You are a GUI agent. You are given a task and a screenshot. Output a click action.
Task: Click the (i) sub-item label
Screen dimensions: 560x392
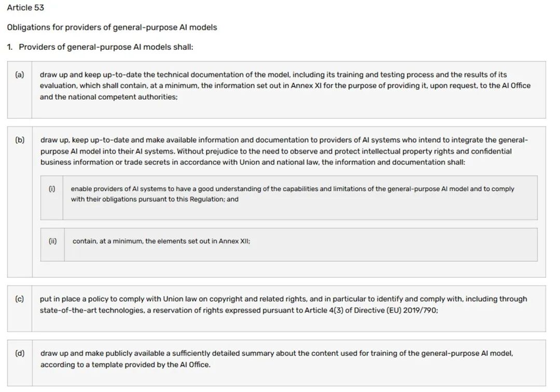pos(52,189)
